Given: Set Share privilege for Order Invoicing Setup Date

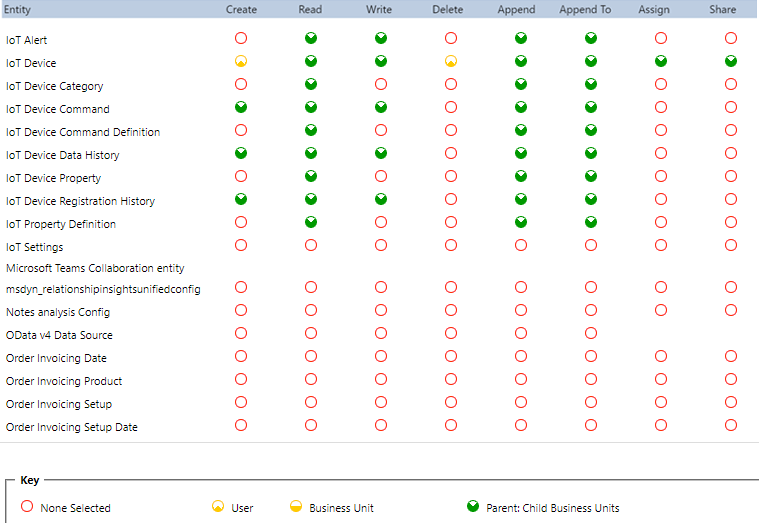Looking at the screenshot, I should (x=731, y=425).
